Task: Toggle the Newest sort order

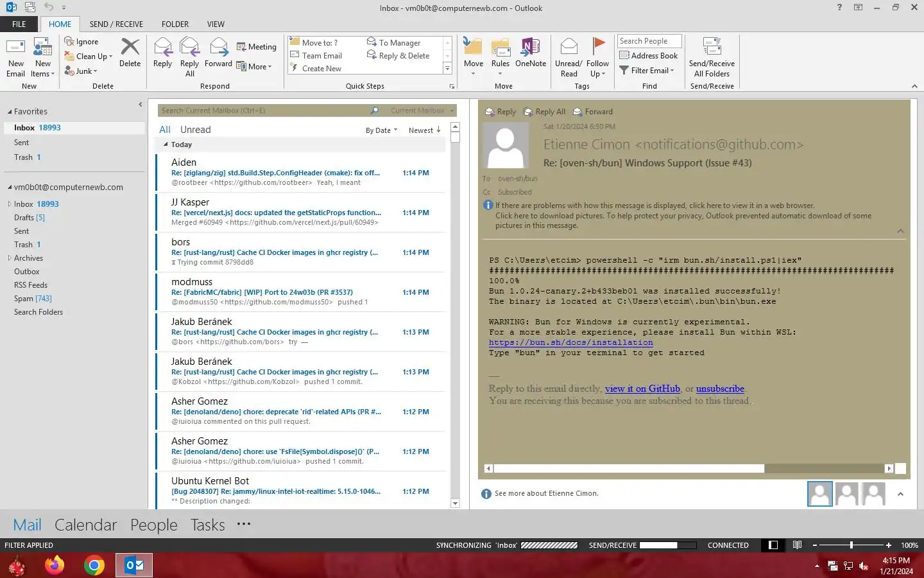Action: click(425, 130)
